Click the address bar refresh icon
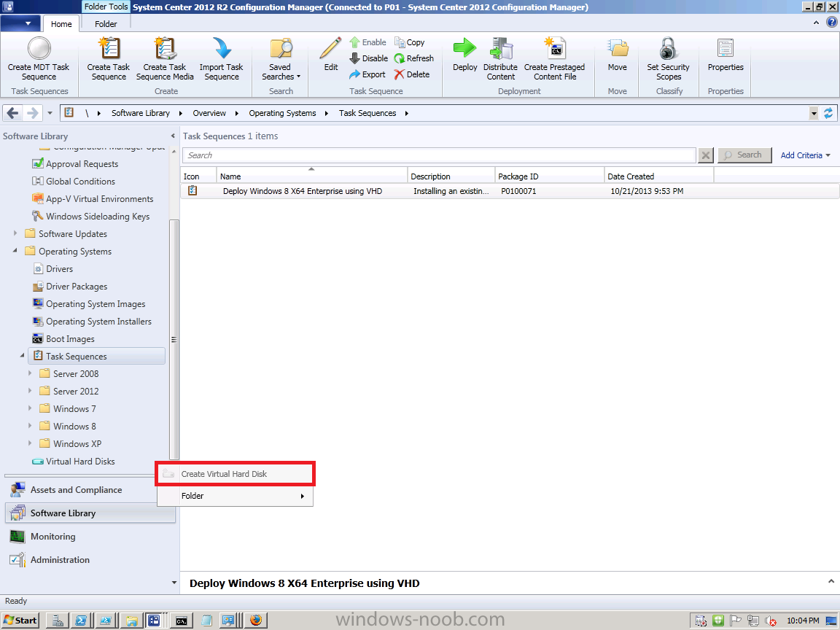Image resolution: width=840 pixels, height=630 pixels. tap(828, 113)
